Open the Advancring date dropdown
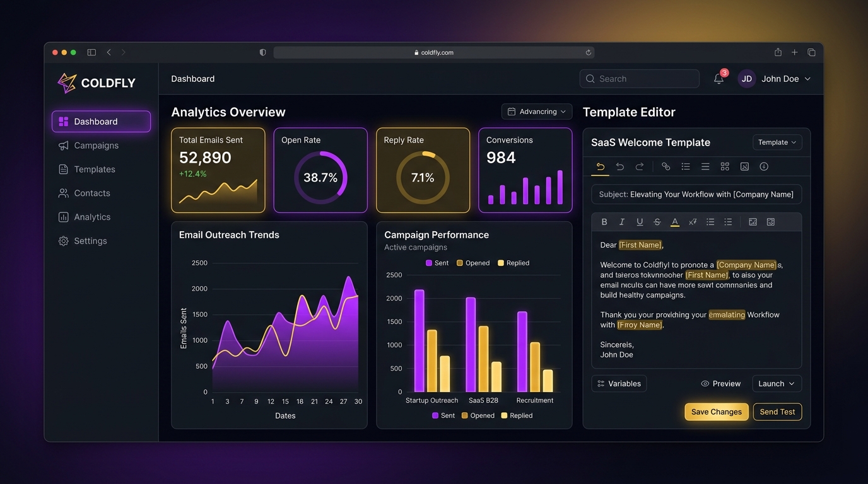 click(x=537, y=112)
